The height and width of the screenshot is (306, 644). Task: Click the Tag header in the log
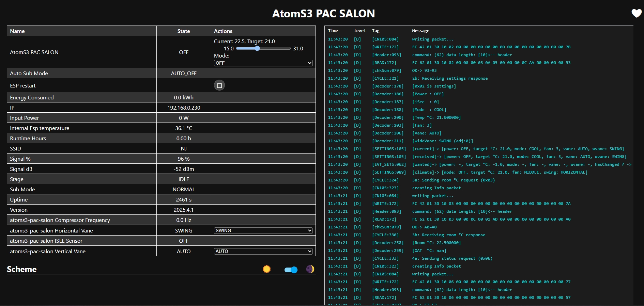[x=375, y=31]
